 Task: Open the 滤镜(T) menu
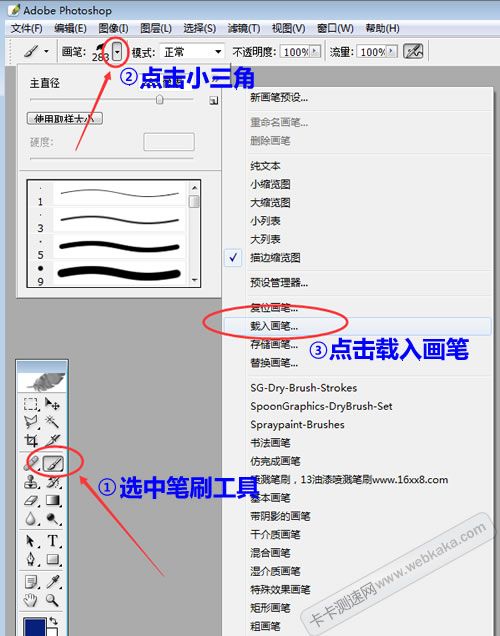[x=244, y=28]
